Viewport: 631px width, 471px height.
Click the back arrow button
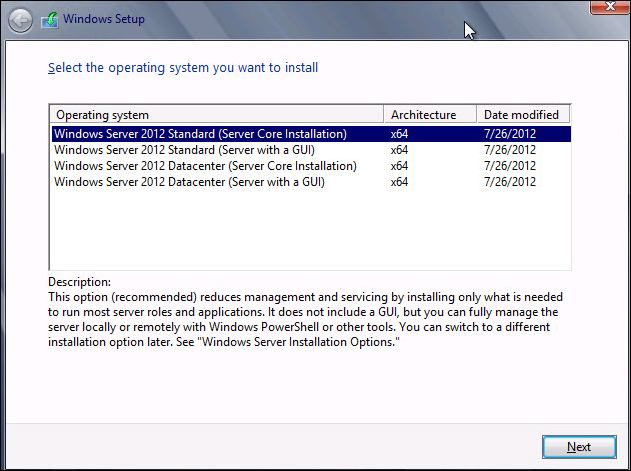tap(19, 19)
